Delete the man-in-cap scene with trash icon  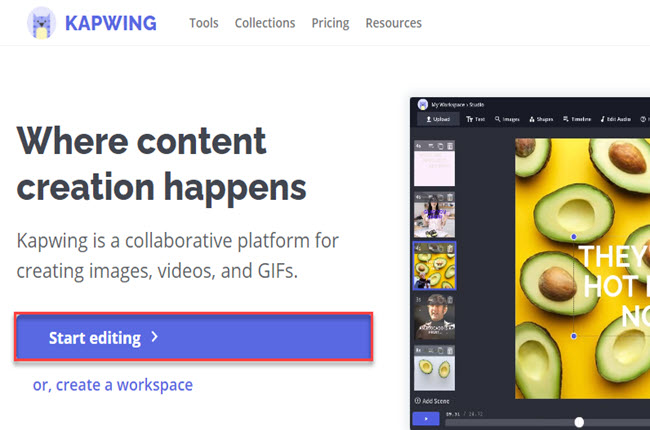point(450,299)
